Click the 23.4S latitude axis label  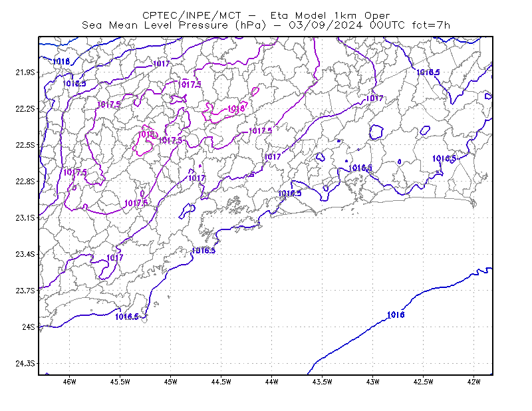point(25,254)
